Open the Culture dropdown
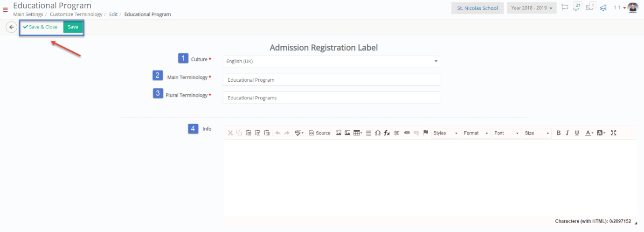 pos(332,62)
